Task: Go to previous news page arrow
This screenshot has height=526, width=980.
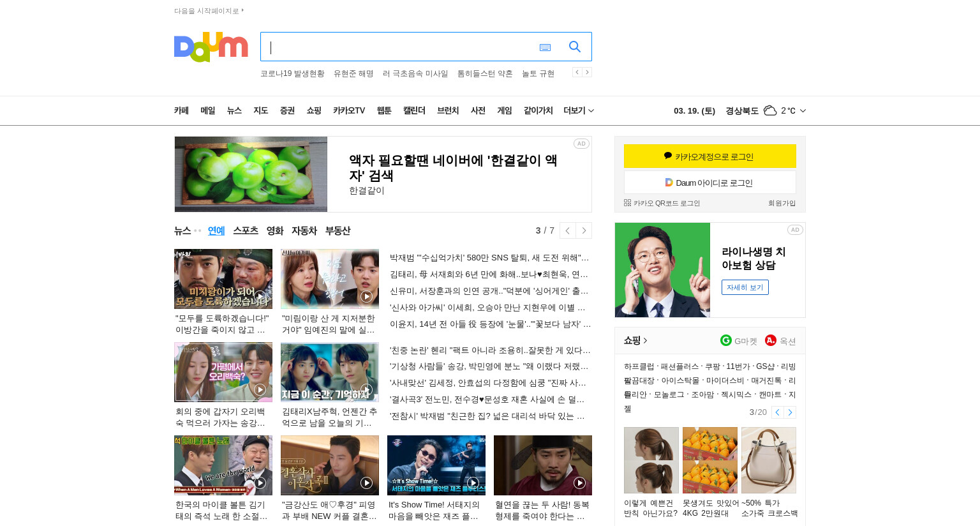Action: [568, 230]
